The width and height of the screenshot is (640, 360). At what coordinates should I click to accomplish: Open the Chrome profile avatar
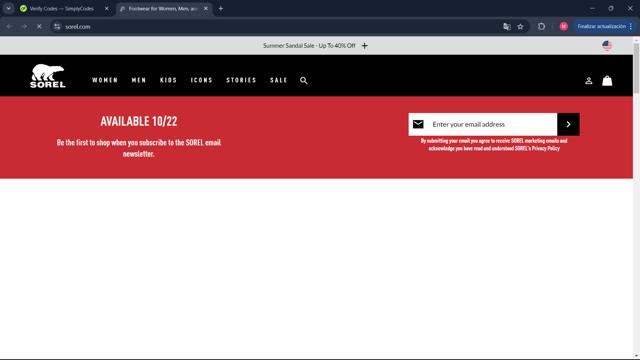564,26
